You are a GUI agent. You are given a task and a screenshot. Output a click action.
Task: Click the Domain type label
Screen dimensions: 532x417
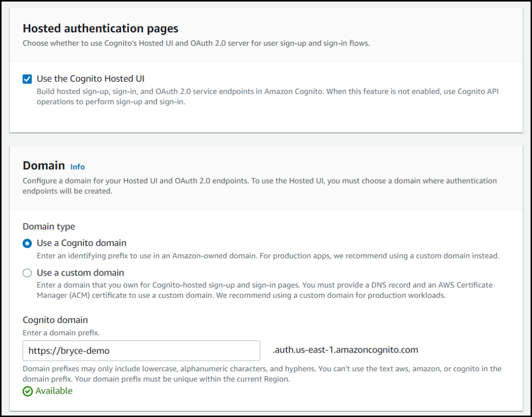[x=48, y=226]
